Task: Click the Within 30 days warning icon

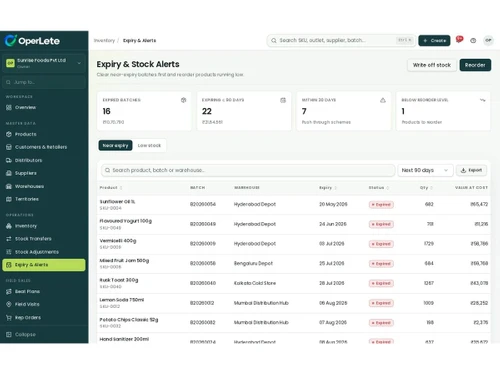Action: click(x=383, y=100)
